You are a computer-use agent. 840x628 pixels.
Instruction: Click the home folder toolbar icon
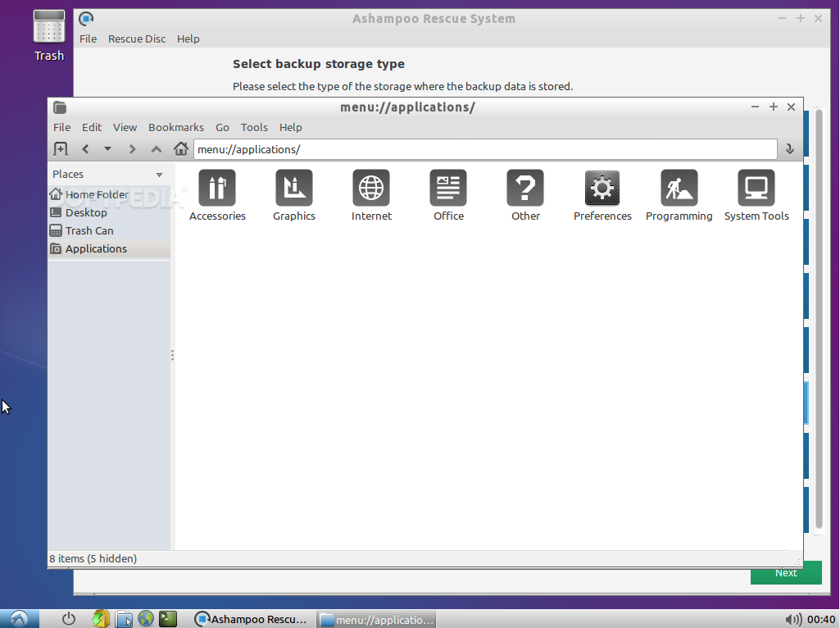click(x=181, y=148)
